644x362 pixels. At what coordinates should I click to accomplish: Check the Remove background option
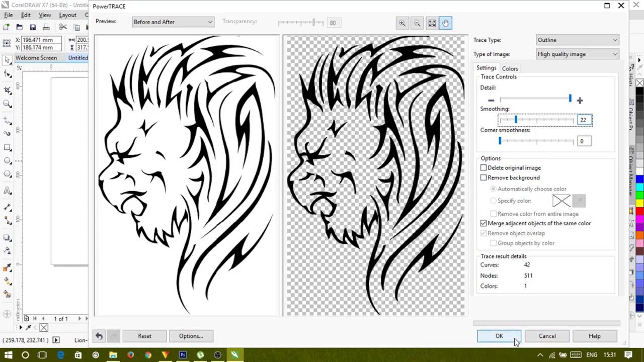tap(484, 177)
